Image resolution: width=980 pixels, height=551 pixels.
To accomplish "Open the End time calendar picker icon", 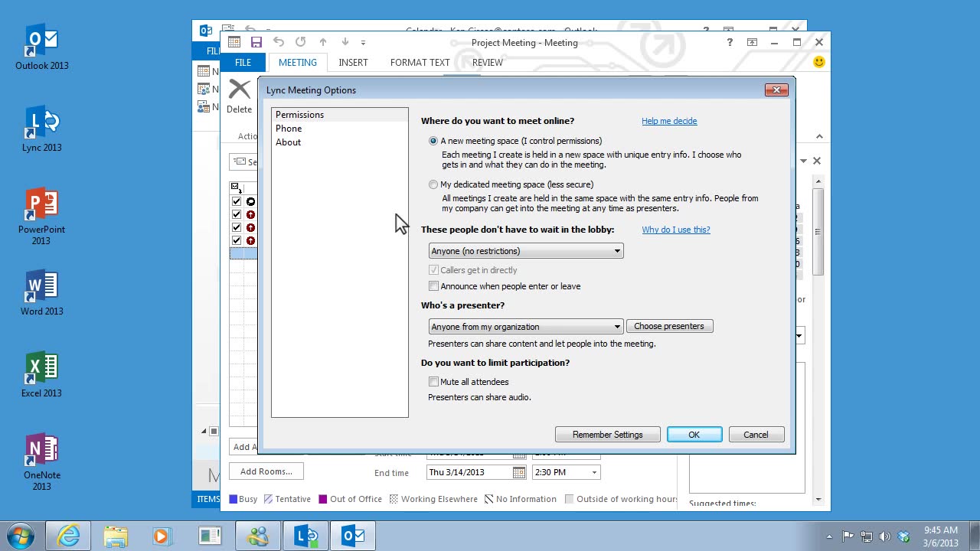I will pos(519,472).
